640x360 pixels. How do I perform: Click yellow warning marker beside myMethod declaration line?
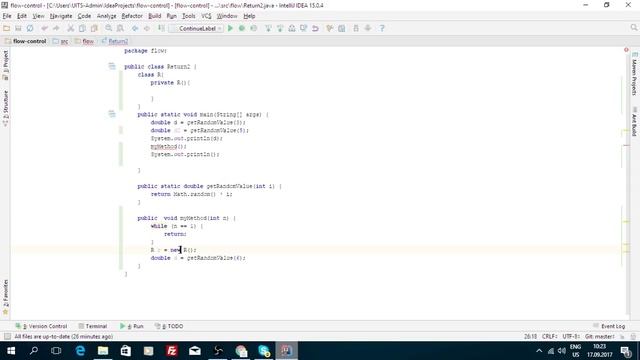(626, 222)
